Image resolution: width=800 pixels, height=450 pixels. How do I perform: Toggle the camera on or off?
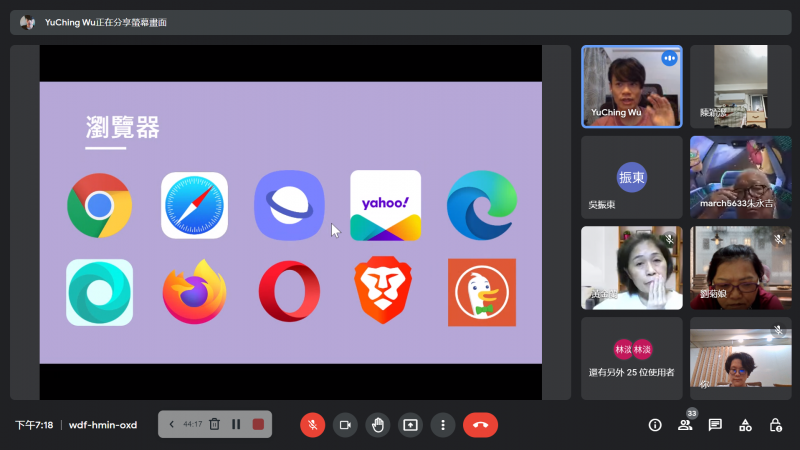(345, 424)
